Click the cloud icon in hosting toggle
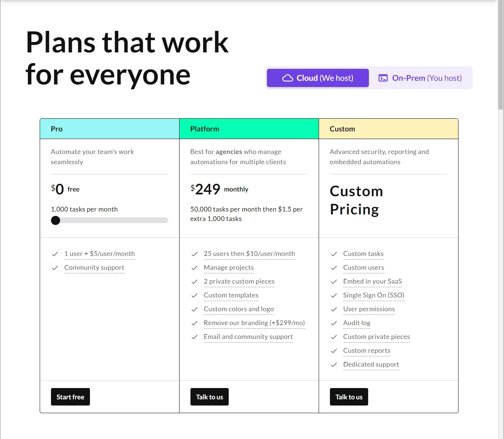This screenshot has height=439, width=504. [x=288, y=78]
